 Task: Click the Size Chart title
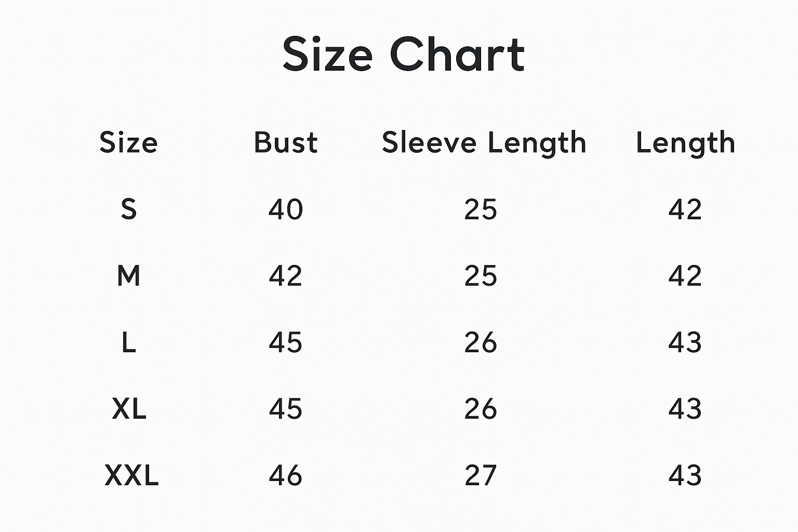tap(403, 54)
